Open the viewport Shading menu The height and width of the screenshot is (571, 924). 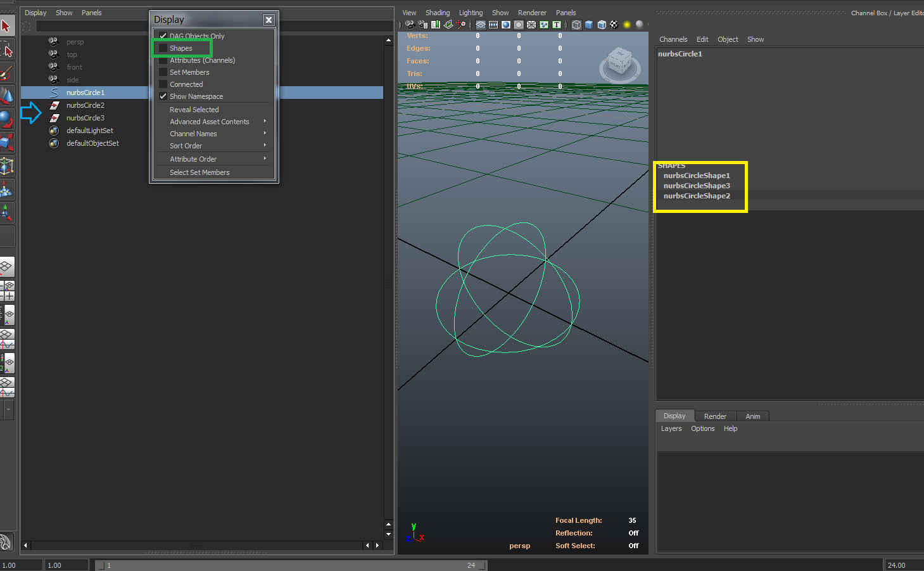coord(437,13)
